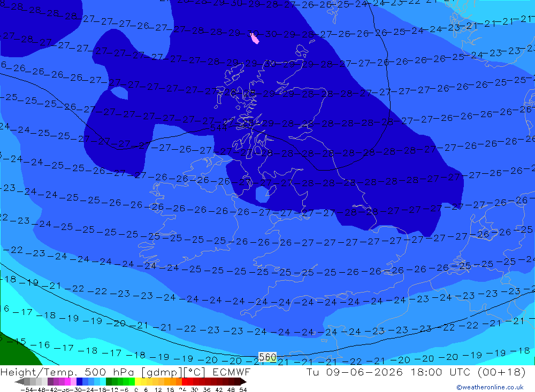Open the weatheronline.co.uk copyright link
The width and height of the screenshot is (535, 392).
pyautogui.click(x=490, y=387)
